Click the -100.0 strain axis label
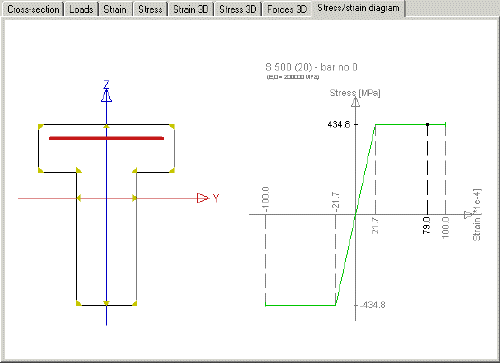 [266, 199]
